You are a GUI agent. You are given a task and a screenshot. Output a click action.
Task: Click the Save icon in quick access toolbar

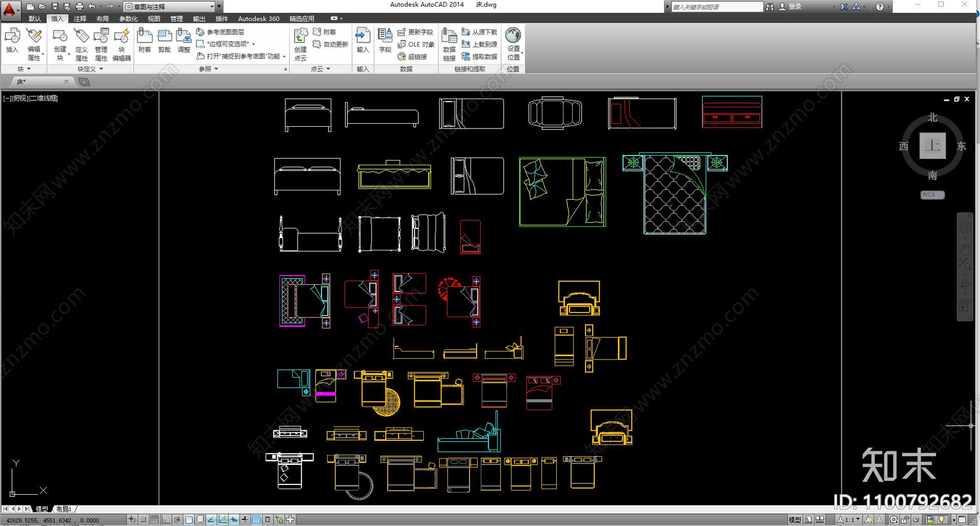click(x=55, y=6)
